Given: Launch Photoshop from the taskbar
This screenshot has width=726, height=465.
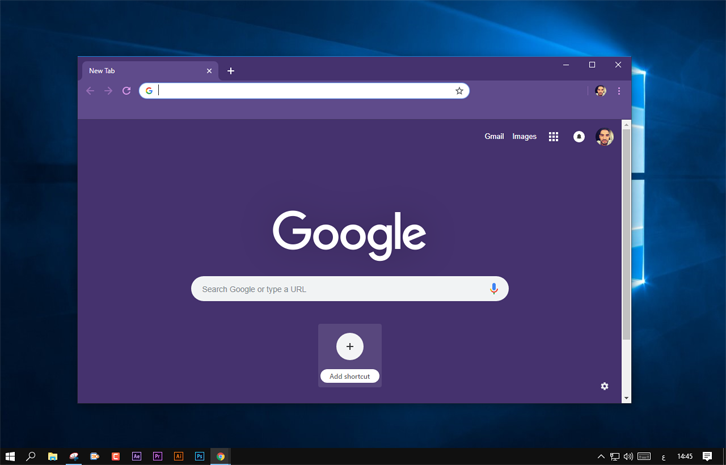Looking at the screenshot, I should point(200,456).
